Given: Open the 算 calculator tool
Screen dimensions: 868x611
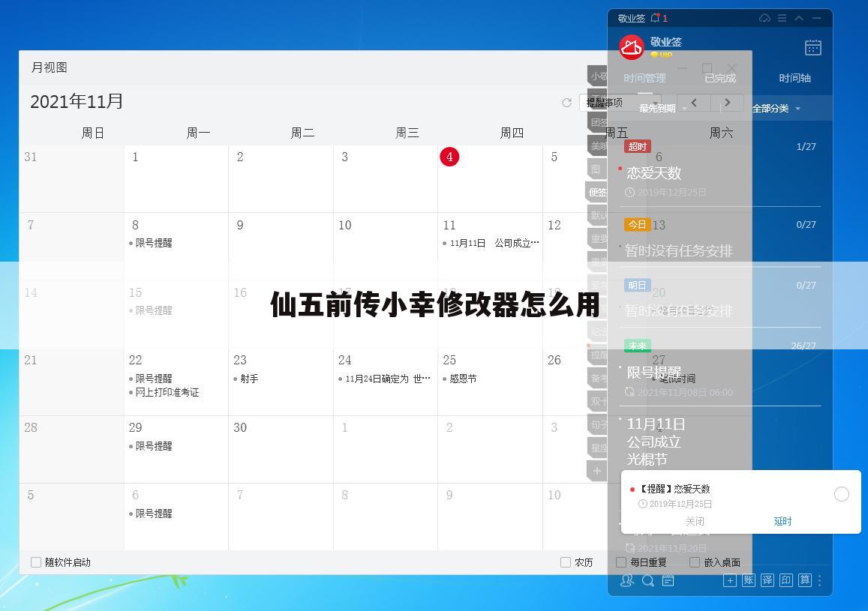Looking at the screenshot, I should click(x=805, y=580).
